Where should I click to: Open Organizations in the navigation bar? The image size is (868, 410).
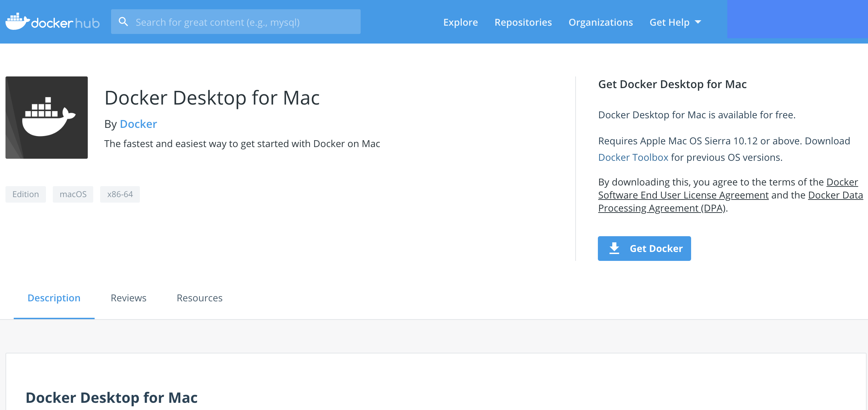pyautogui.click(x=601, y=22)
